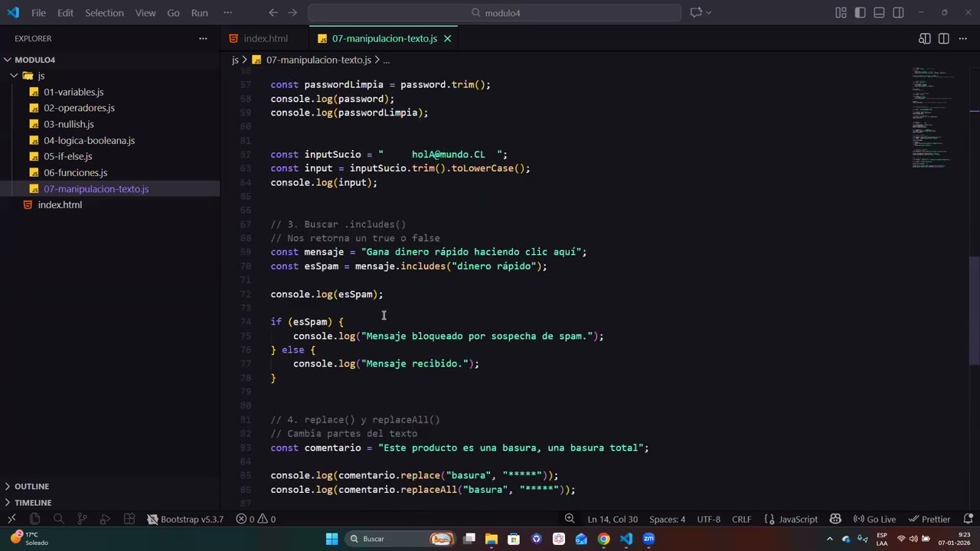Click the editor vertical scrollbar thumb
This screenshot has height=551, width=980.
pos(974,310)
